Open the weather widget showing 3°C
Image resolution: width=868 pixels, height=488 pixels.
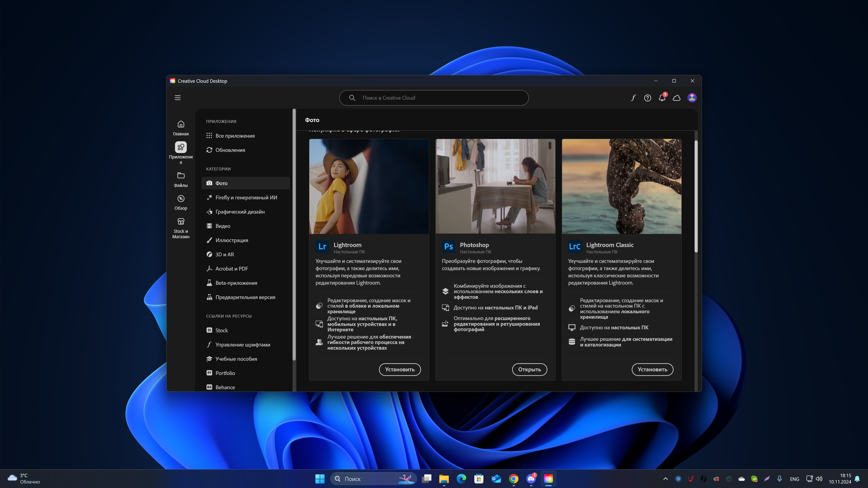(x=24, y=479)
